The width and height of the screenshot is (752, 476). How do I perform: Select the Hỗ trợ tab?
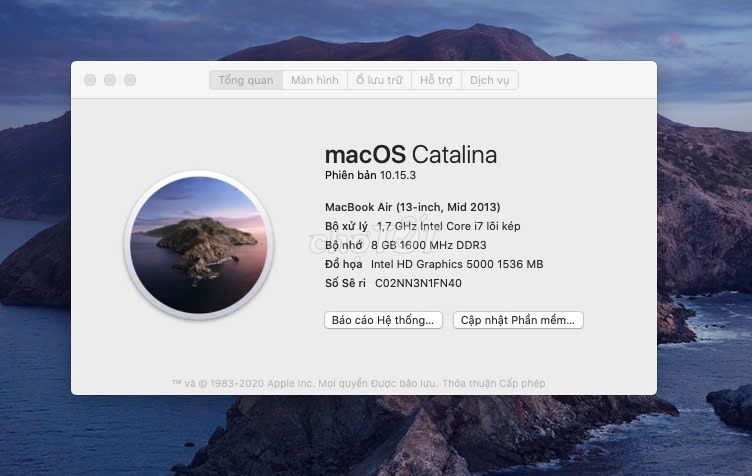436,80
